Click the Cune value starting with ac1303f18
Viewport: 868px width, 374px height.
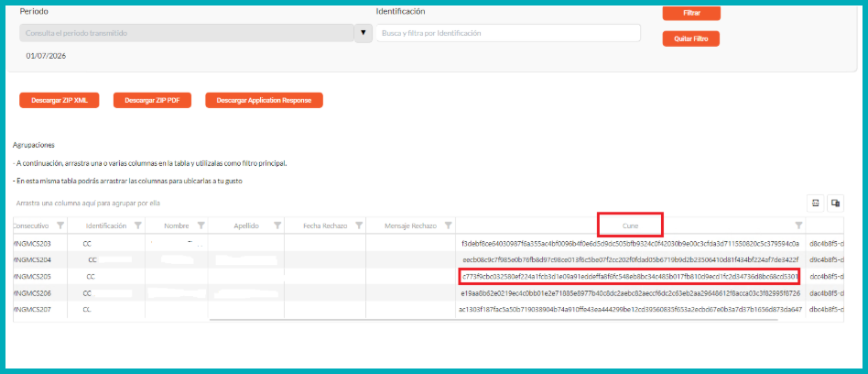(630, 309)
